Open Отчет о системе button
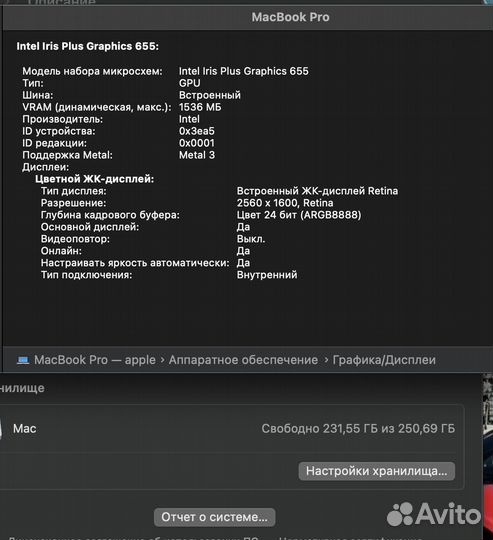 pyautogui.click(x=214, y=517)
